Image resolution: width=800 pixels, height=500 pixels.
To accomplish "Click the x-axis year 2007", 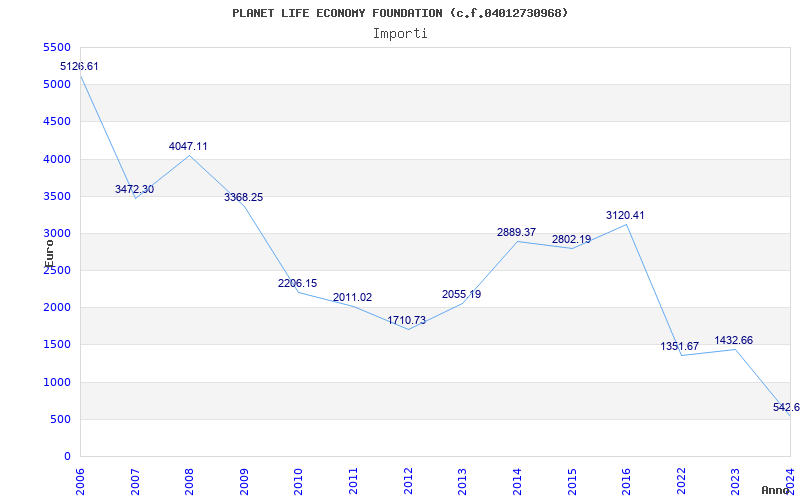I will pyautogui.click(x=135, y=482).
